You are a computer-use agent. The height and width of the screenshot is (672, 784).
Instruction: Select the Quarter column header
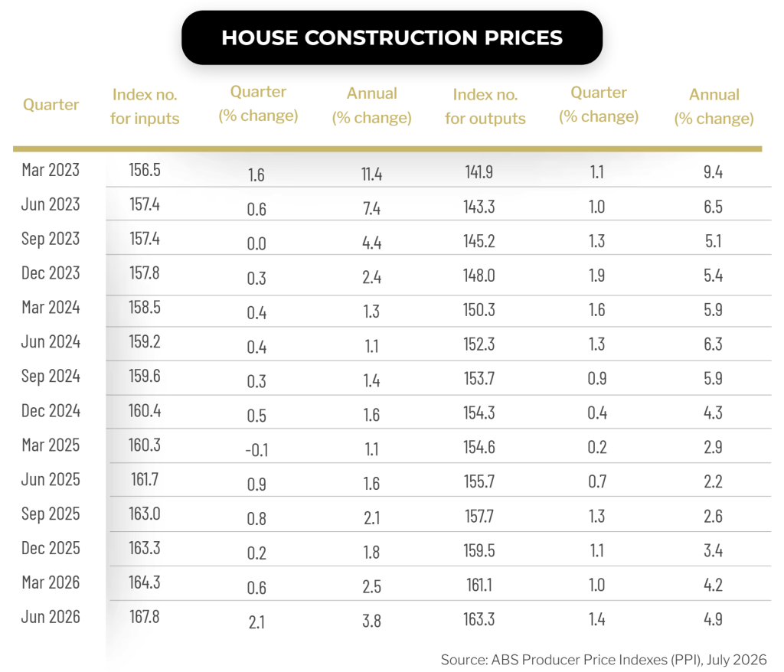[x=51, y=105]
